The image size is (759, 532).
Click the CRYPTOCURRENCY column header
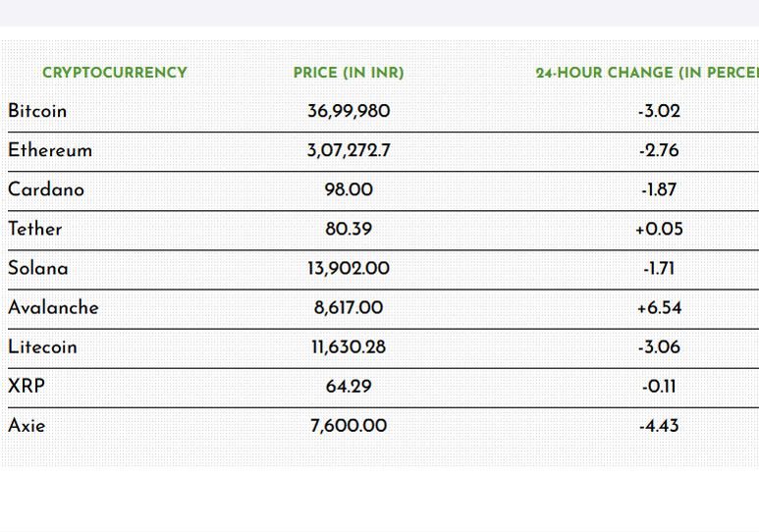pyautogui.click(x=114, y=73)
